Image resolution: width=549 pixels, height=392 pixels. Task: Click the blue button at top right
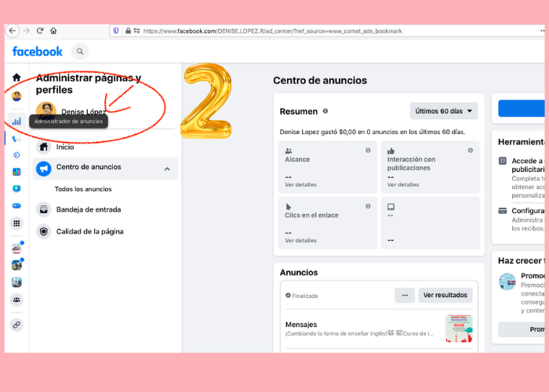pyautogui.click(x=522, y=108)
